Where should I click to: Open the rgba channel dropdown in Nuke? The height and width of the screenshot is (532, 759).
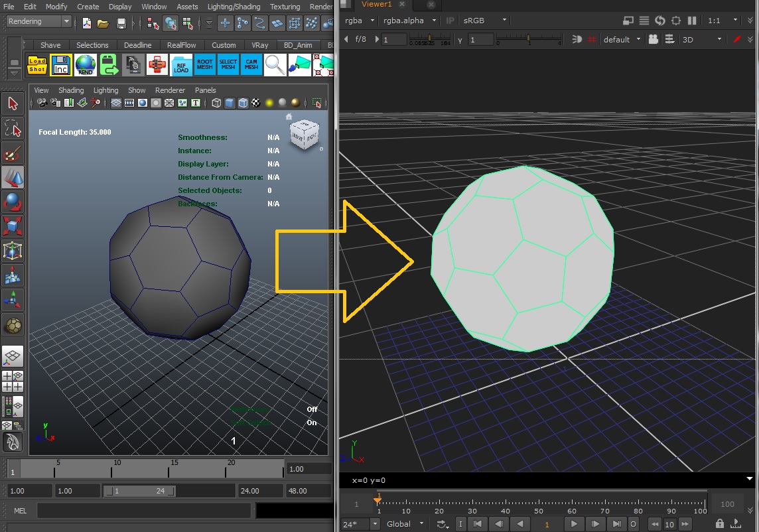359,21
